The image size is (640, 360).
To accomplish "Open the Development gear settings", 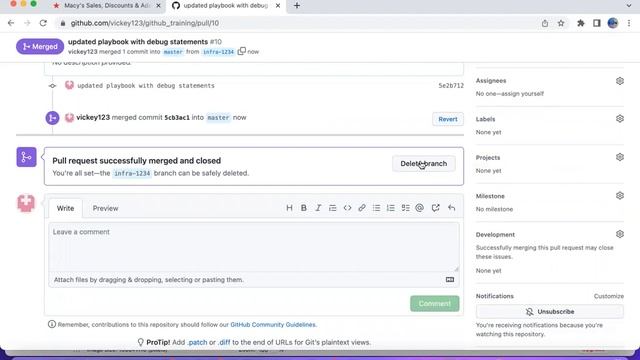I will [x=620, y=234].
